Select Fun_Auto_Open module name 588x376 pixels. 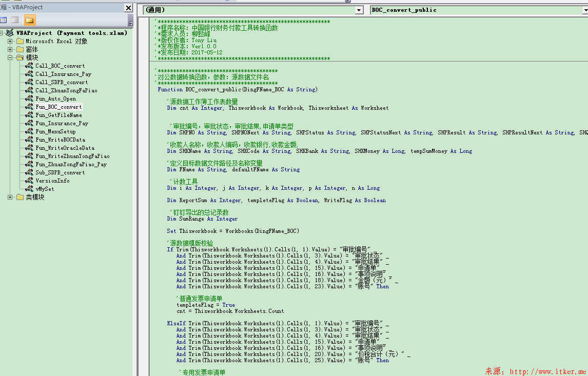(x=55, y=99)
